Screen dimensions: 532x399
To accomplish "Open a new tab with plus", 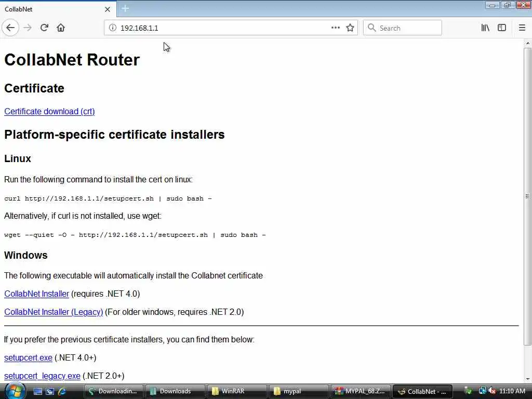I will tap(125, 8).
